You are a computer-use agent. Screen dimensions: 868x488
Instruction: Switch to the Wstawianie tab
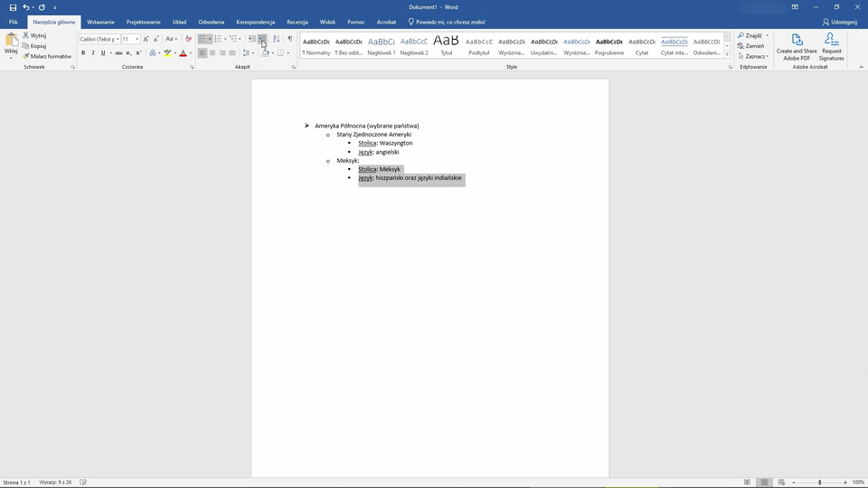tap(100, 22)
